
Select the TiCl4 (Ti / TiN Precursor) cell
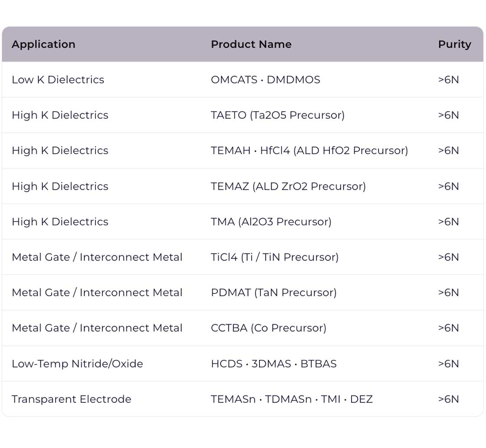(x=274, y=257)
